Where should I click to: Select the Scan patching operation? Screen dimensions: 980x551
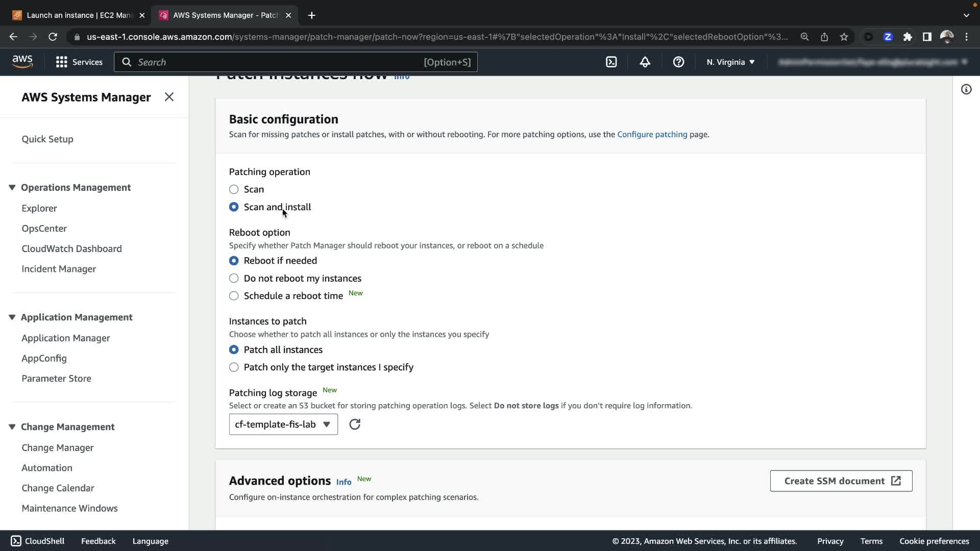click(234, 189)
